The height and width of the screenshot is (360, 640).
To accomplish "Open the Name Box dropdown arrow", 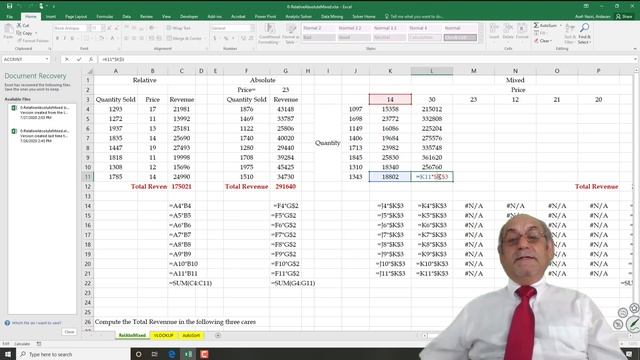I will coord(47,59).
